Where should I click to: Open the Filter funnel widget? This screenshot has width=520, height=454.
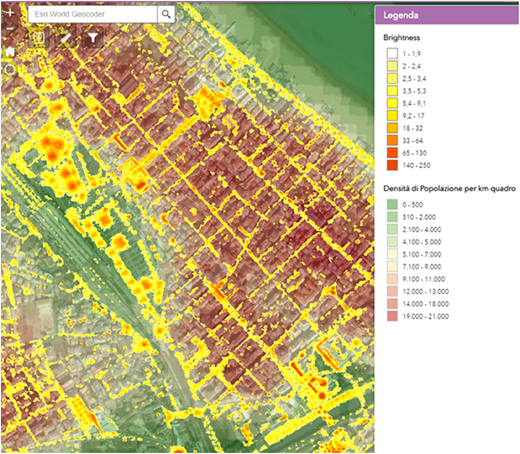(x=93, y=37)
